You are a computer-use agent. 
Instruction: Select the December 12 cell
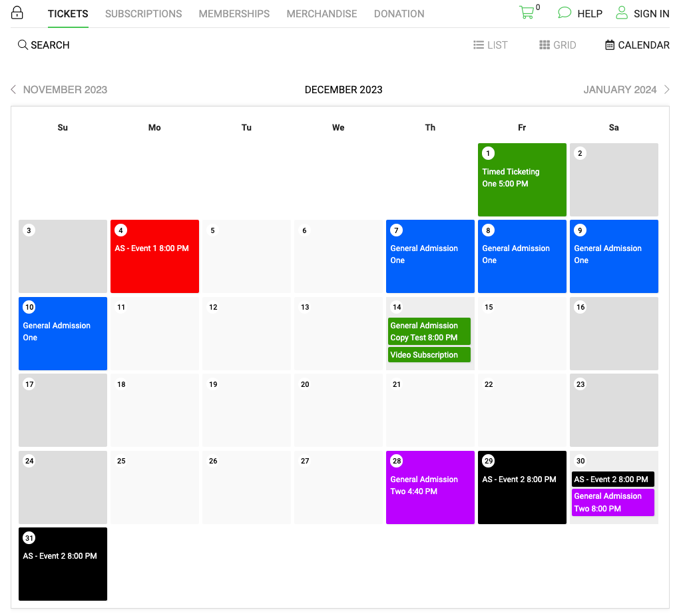click(246, 334)
